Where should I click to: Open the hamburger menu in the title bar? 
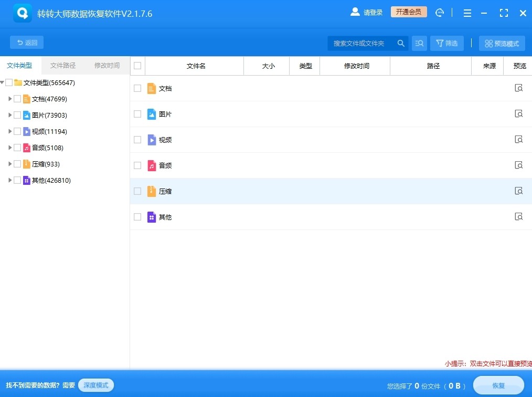(467, 13)
